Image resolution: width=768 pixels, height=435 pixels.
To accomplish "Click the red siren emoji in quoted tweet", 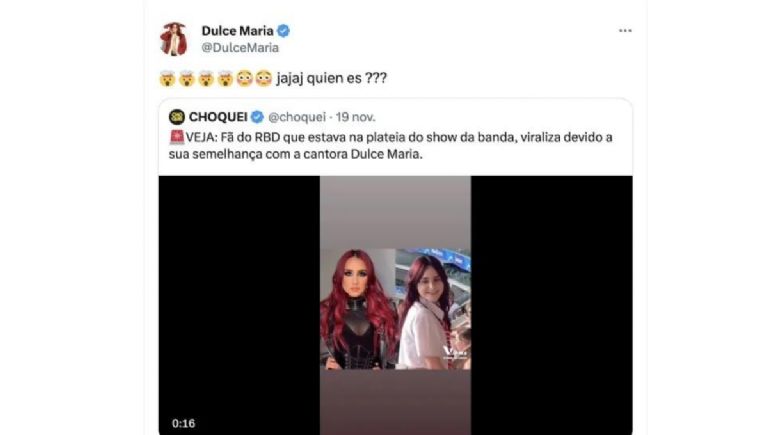I will point(177,138).
